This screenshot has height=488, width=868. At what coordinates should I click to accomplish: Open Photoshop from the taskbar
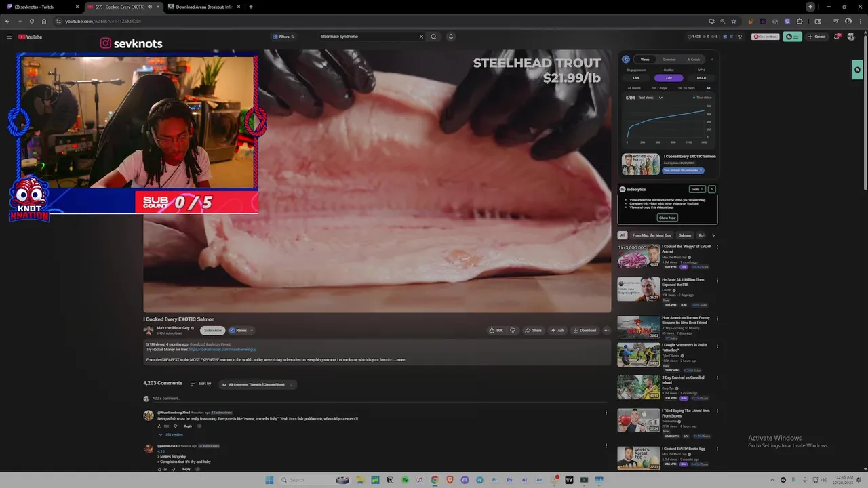point(509,480)
